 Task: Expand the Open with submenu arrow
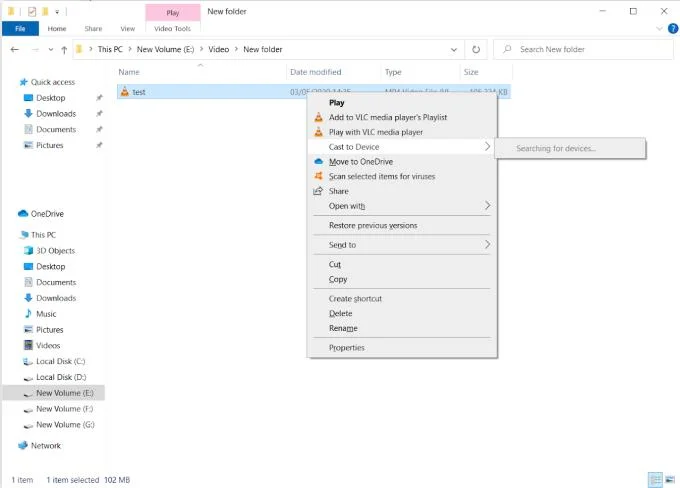pyautogui.click(x=487, y=206)
